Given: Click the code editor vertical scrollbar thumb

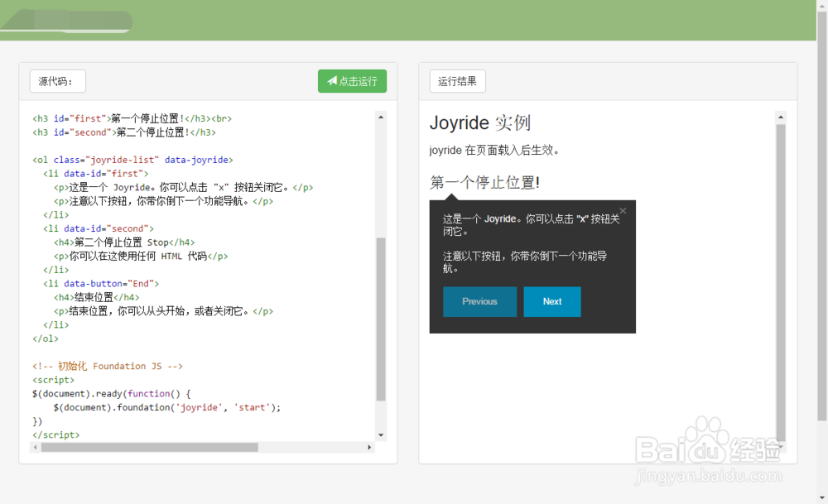Looking at the screenshot, I should tap(381, 319).
